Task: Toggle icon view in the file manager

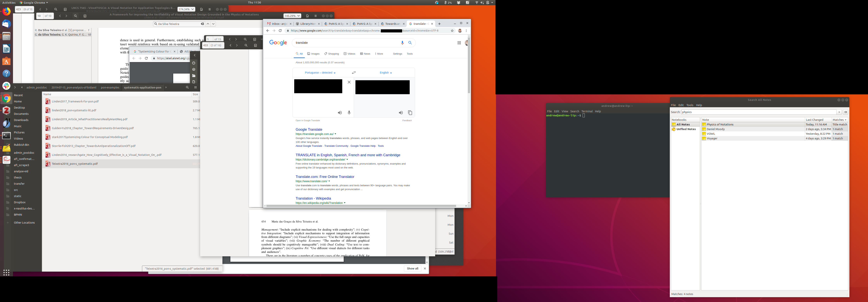Action: click(x=195, y=88)
